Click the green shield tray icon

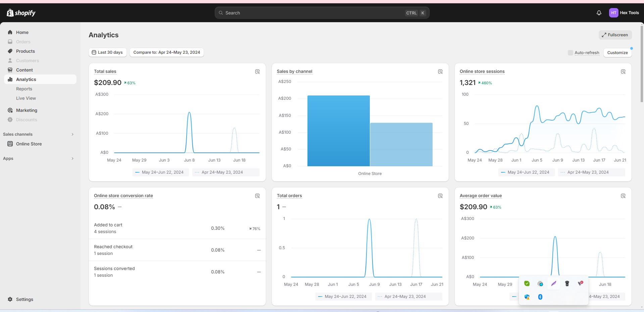point(527,283)
